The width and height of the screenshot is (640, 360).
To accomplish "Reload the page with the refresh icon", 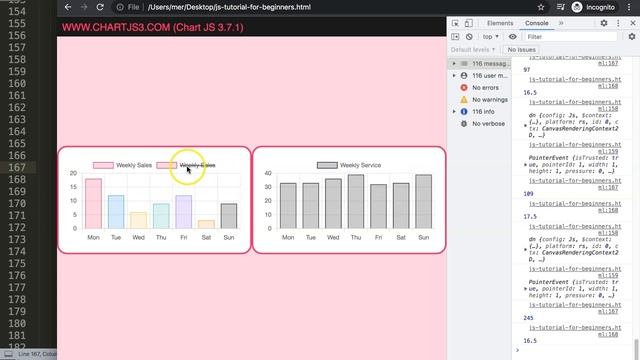I will point(100,7).
